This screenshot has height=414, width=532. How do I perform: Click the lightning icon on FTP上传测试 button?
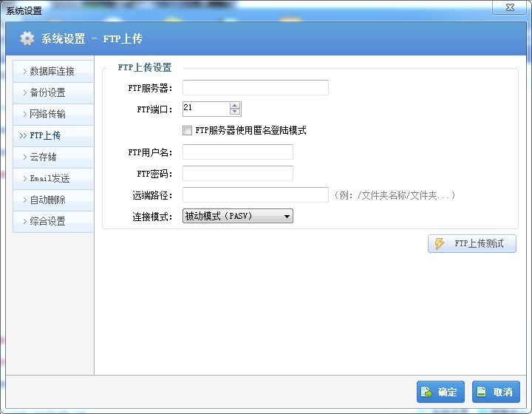point(439,243)
